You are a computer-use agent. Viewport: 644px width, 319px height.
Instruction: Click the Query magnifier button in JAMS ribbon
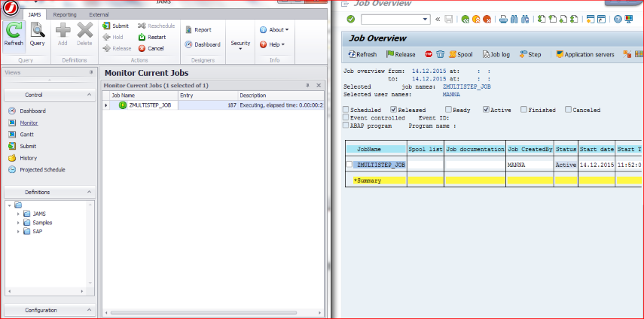tap(38, 35)
